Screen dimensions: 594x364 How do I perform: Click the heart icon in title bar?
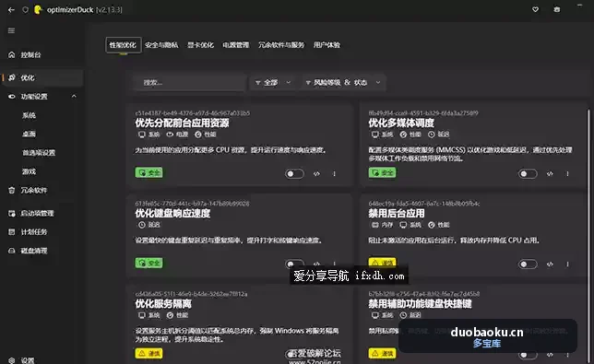click(535, 9)
